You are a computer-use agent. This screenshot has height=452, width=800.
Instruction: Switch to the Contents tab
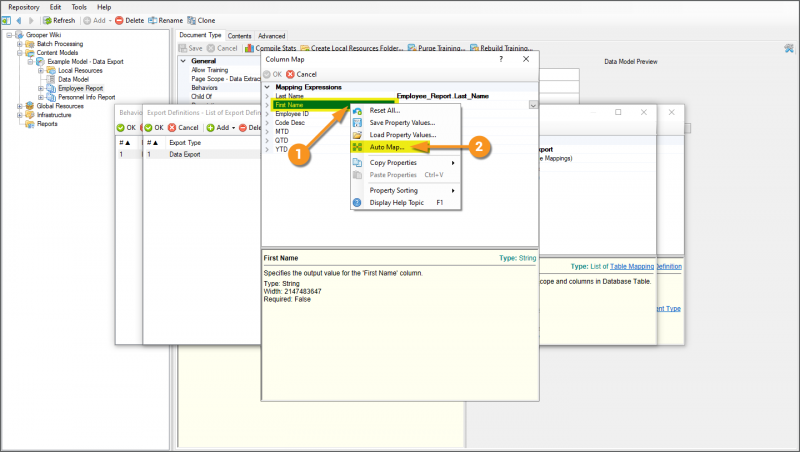(239, 36)
